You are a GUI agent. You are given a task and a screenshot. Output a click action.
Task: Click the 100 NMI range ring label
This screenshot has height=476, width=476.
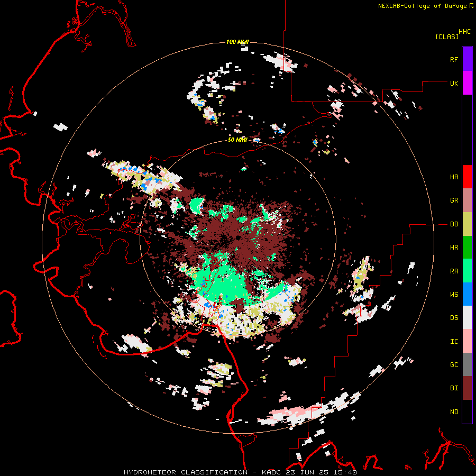(237, 42)
